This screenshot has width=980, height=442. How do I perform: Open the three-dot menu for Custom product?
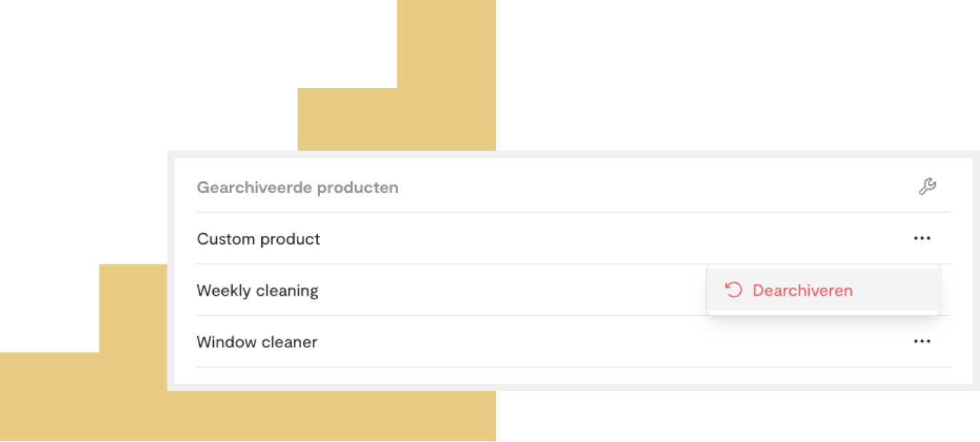pyautogui.click(x=922, y=238)
